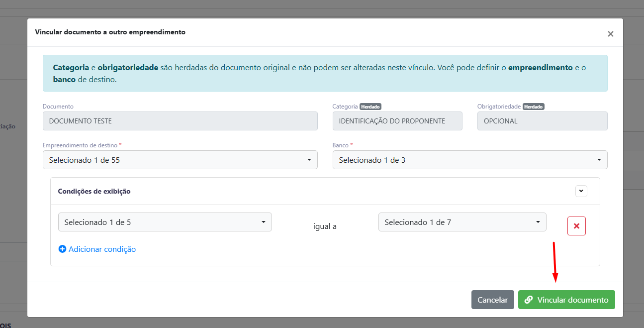This screenshot has width=644, height=328.
Task: Remove the condition with red X button
Action: pos(576,226)
